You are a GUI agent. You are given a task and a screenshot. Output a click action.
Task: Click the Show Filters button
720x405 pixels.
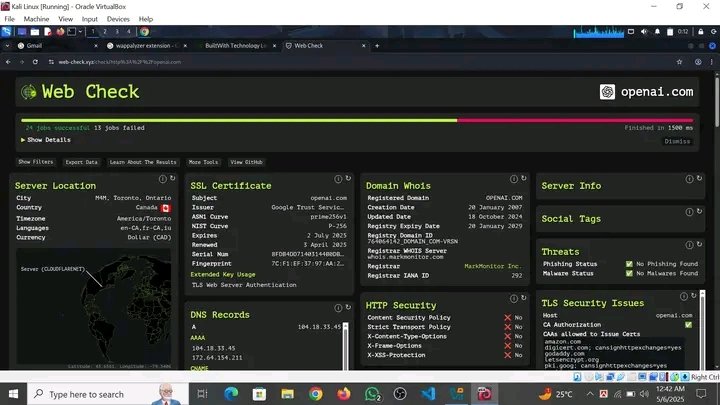[36, 162]
